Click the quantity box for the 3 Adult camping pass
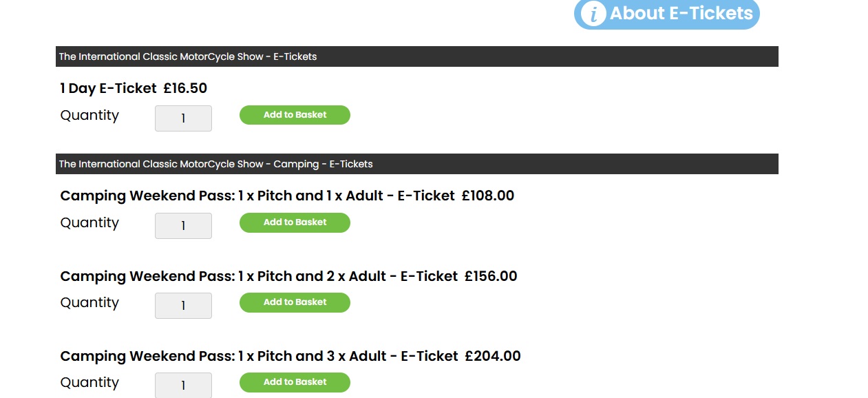This screenshot has width=868, height=398. tap(183, 385)
